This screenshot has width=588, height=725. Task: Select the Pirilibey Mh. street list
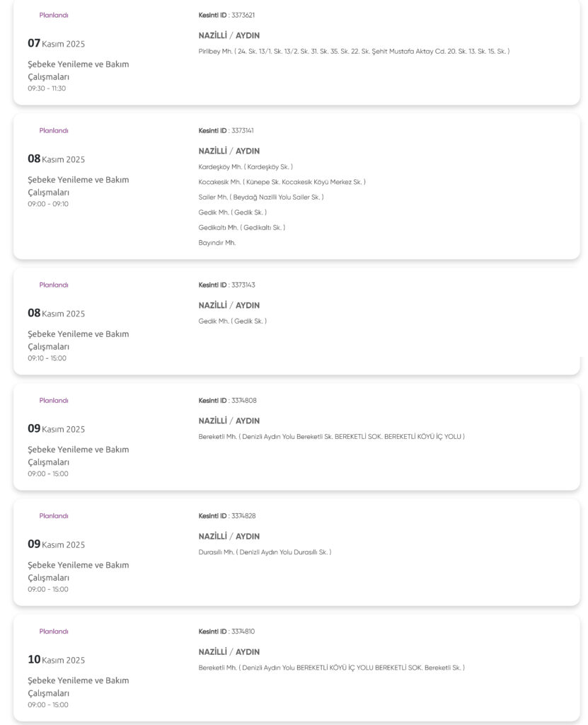pyautogui.click(x=354, y=51)
